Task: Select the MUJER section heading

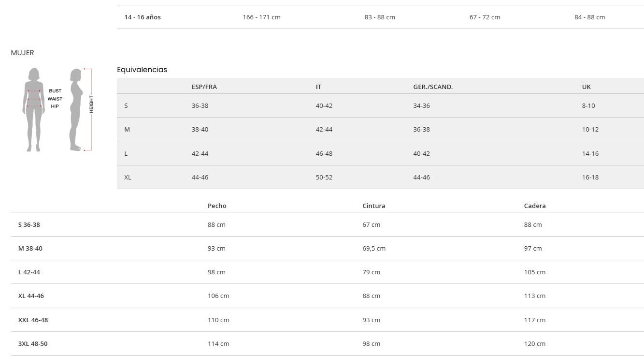Action: pyautogui.click(x=23, y=53)
